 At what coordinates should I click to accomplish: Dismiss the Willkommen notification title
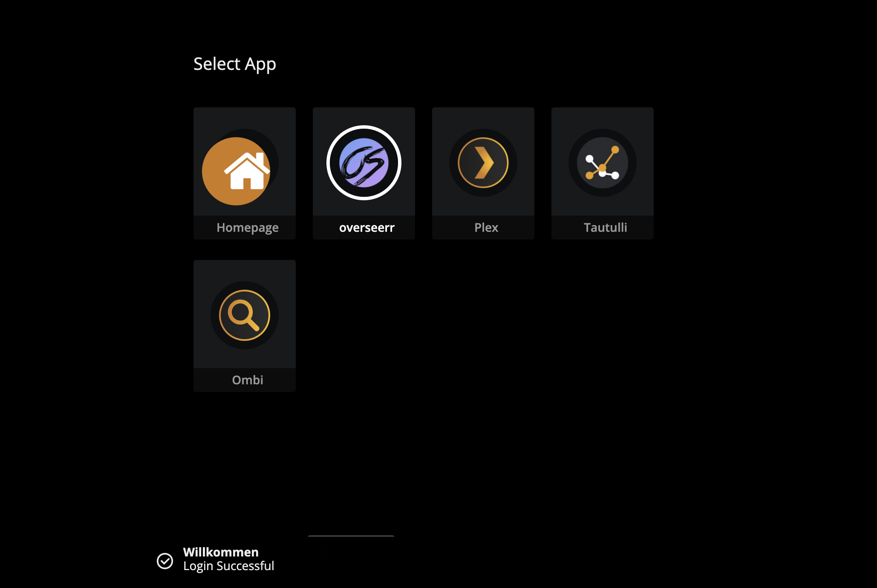tap(221, 552)
